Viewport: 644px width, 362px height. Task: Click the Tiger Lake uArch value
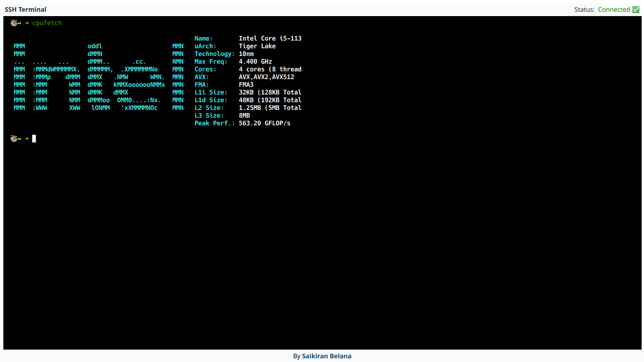pos(257,46)
